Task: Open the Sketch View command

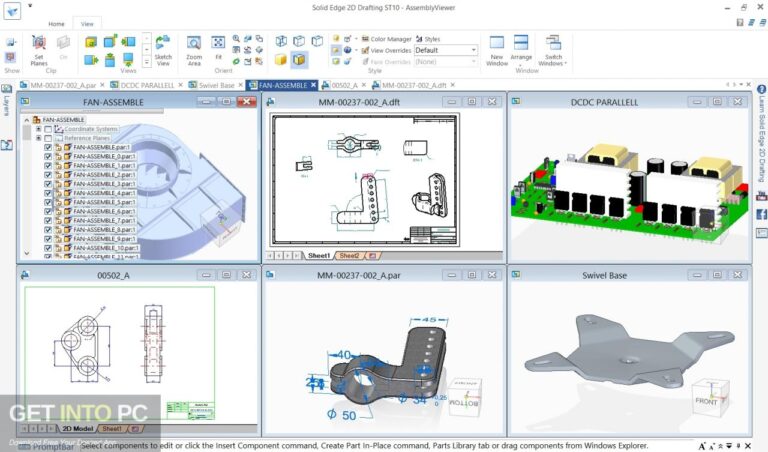Action: tap(163, 50)
